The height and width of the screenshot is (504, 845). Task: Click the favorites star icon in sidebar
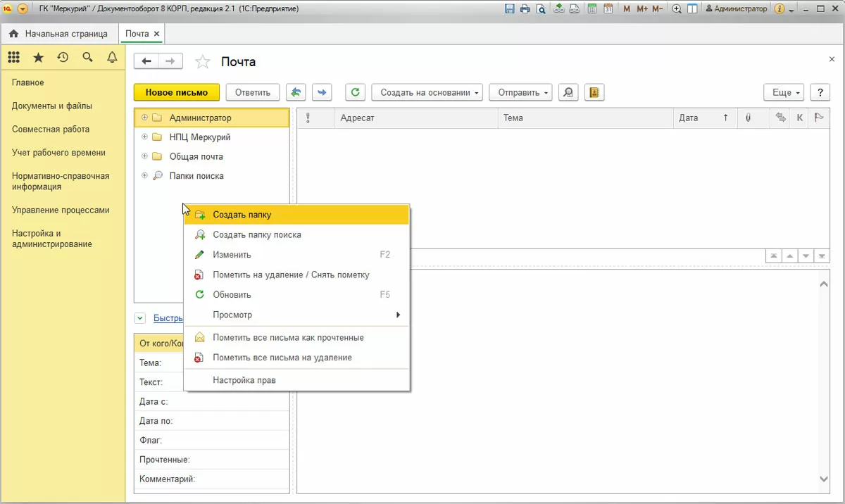[x=38, y=58]
